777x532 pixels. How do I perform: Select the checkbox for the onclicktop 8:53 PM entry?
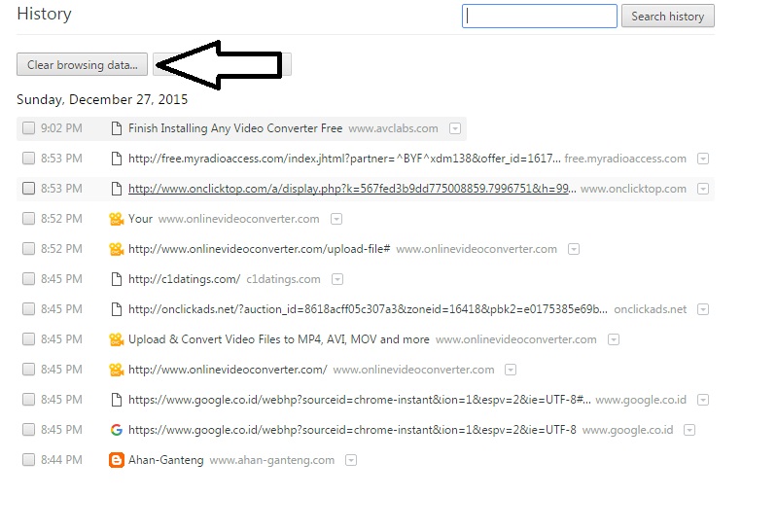click(x=29, y=189)
